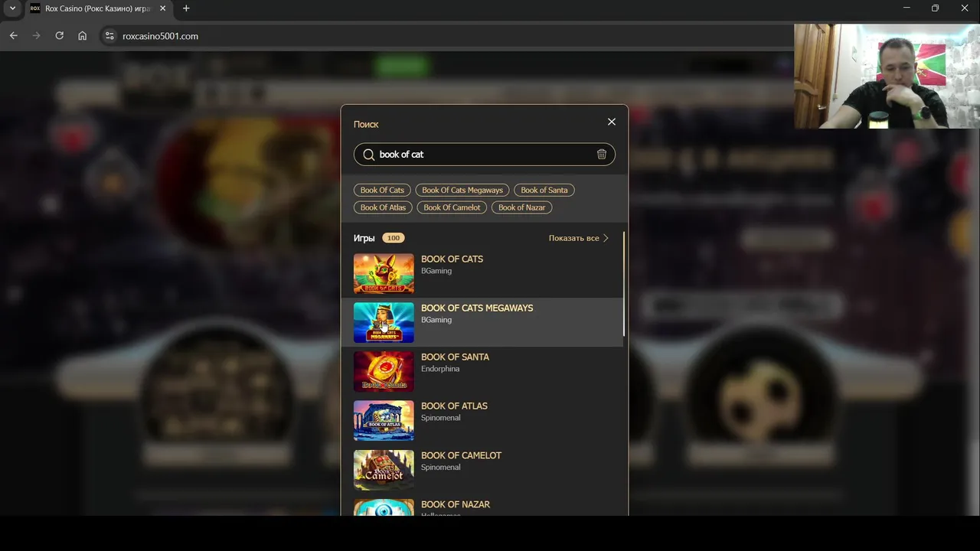Select the Book Of Cats Megaways suggestion chip

[x=462, y=190]
